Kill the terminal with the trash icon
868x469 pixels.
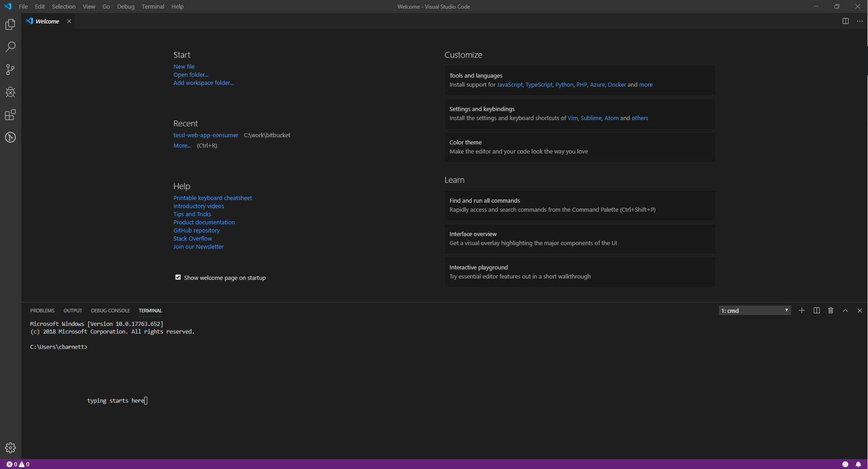830,311
